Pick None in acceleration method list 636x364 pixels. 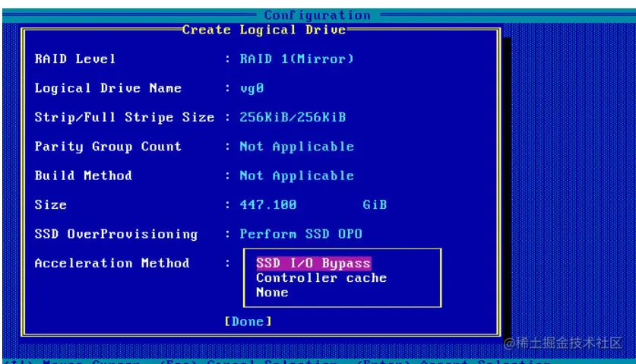[272, 293]
